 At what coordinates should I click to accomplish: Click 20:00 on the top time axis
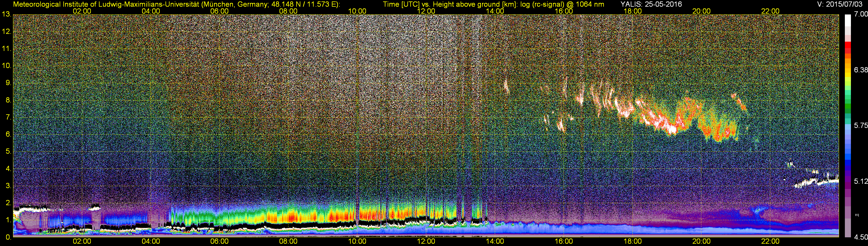click(x=701, y=11)
